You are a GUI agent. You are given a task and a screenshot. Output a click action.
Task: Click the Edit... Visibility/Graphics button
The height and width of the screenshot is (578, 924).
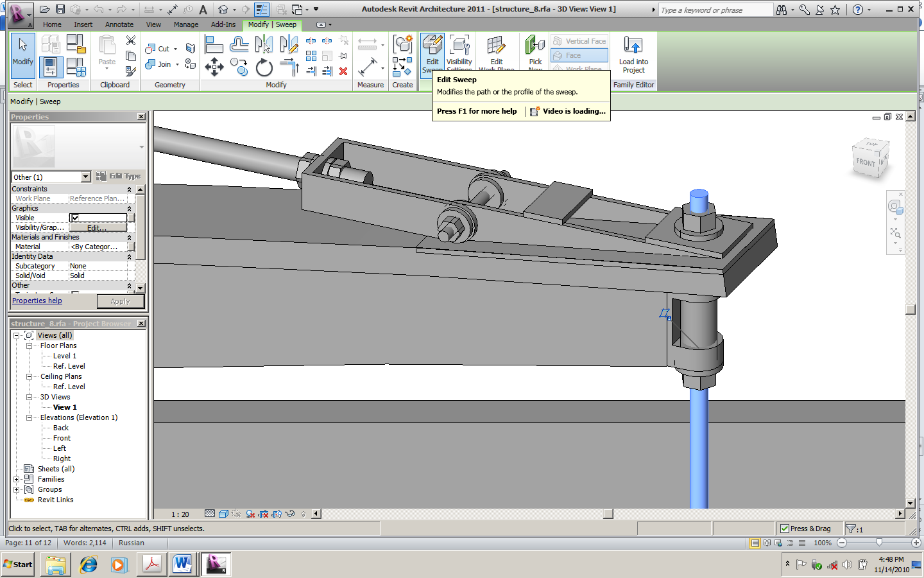(98, 227)
